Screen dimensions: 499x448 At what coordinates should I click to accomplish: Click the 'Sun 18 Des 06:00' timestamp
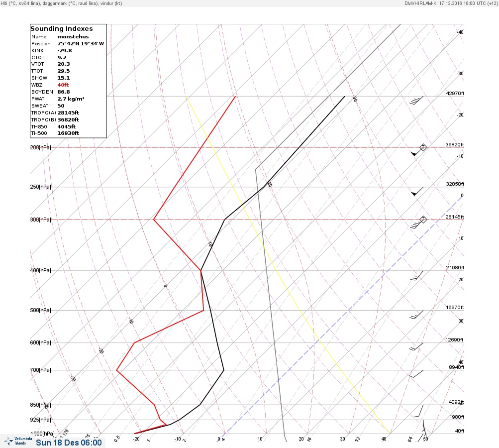point(69,443)
